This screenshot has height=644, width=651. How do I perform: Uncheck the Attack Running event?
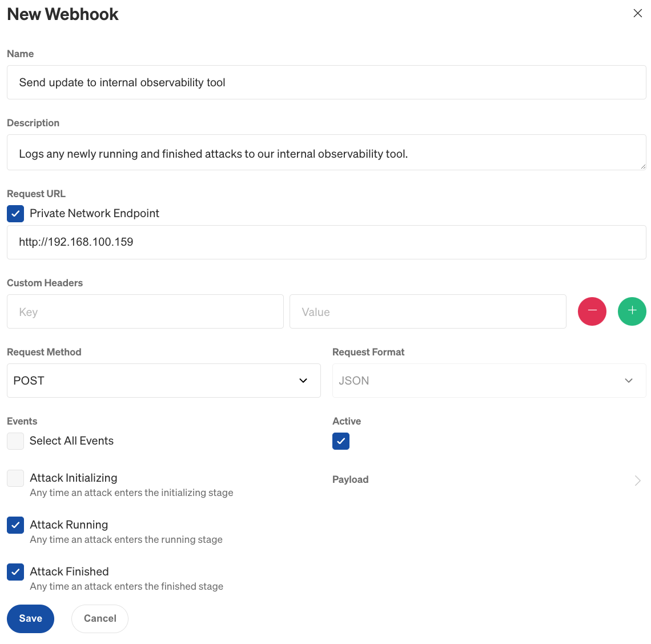tap(15, 525)
